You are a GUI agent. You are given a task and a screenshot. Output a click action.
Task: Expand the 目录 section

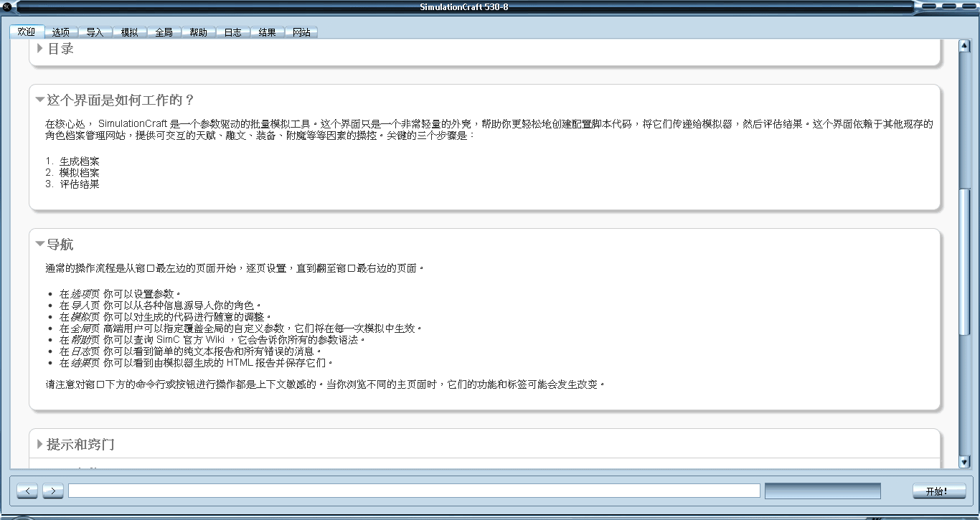point(40,49)
